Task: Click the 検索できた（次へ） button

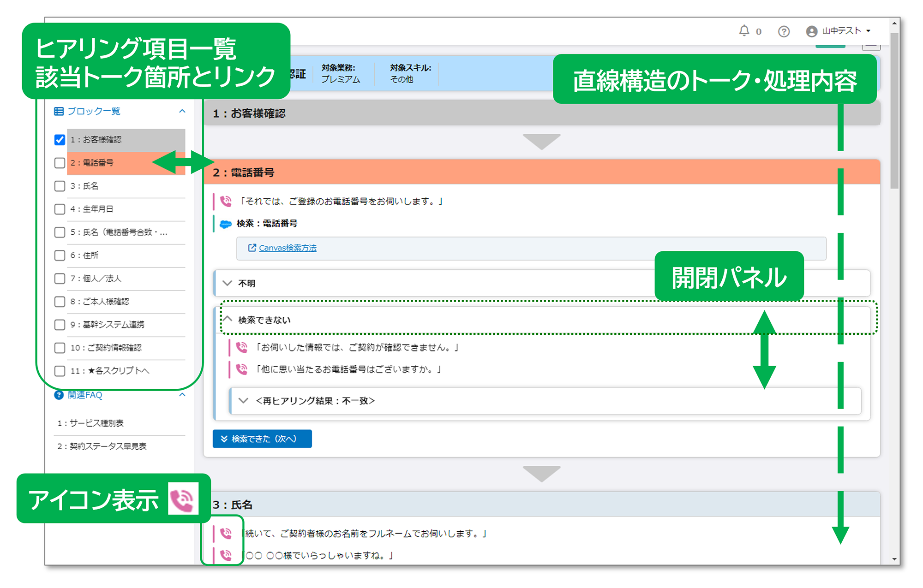Action: 262,439
